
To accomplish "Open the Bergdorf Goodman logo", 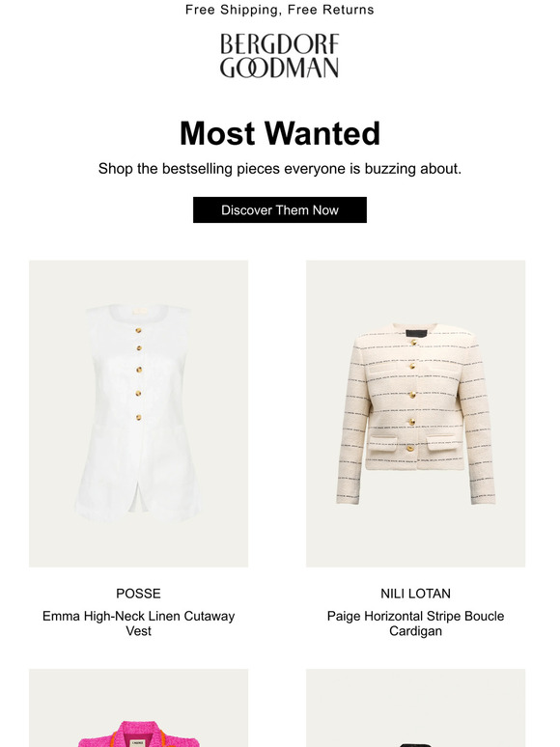I will (x=279, y=55).
